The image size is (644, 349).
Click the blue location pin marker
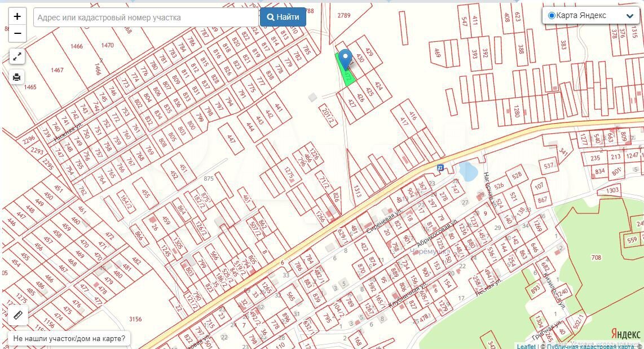pyautogui.click(x=345, y=58)
